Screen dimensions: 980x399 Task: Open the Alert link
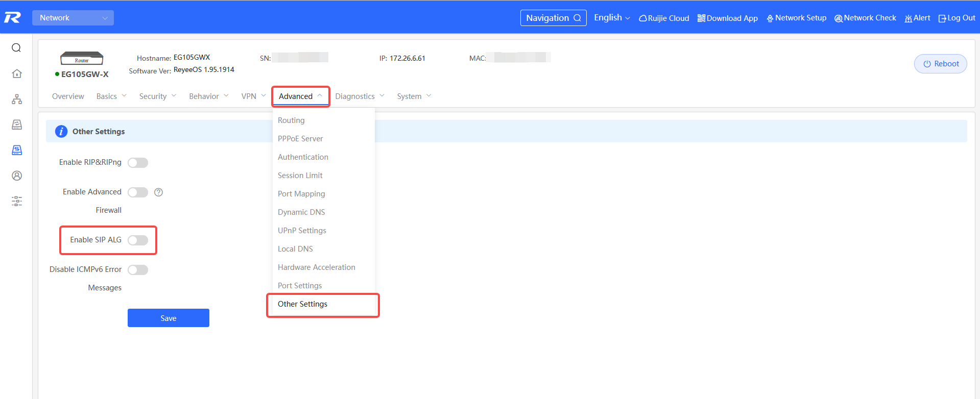click(917, 18)
